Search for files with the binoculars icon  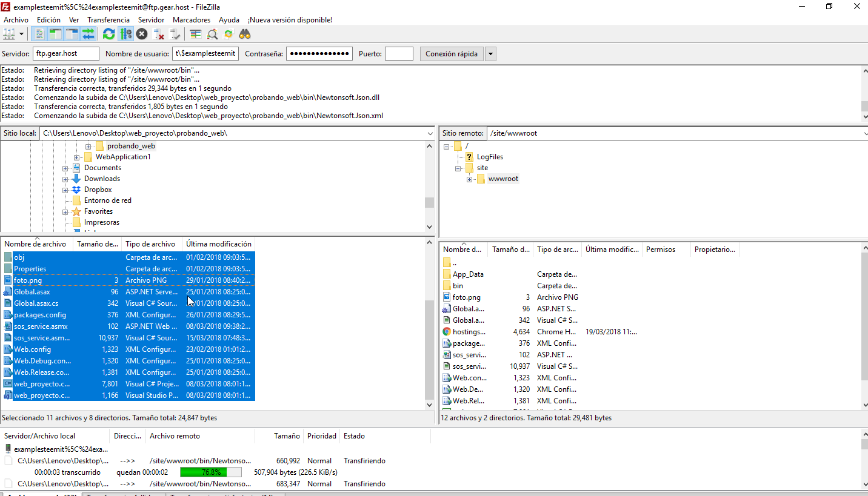coord(245,34)
